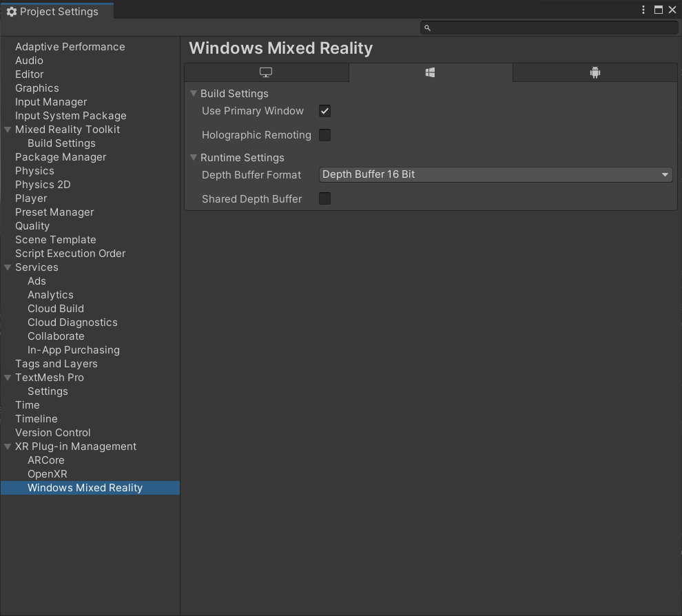Screen dimensions: 682x616
Task: Collapse the Services tree entry
Action: tap(8, 267)
